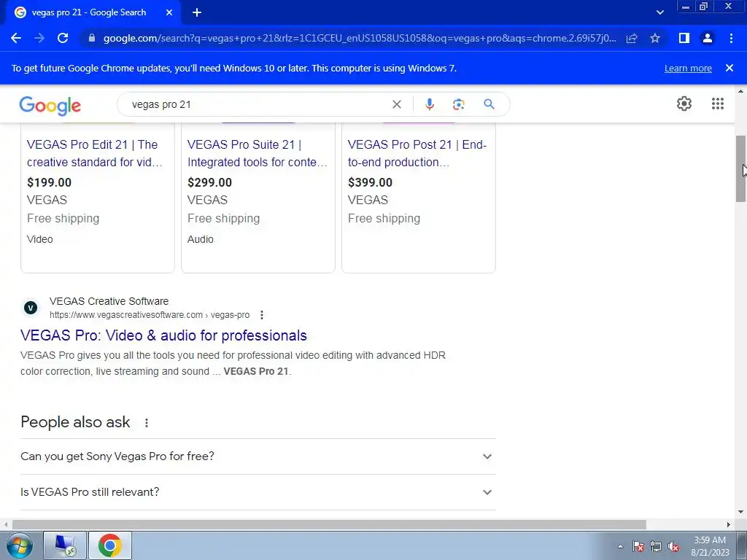747x560 pixels.
Task: Open more options for VEGAS Creative Software result
Action: pos(262,315)
